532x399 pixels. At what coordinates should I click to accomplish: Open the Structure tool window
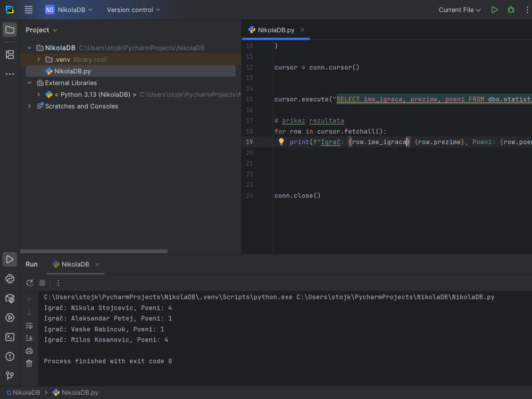click(x=10, y=55)
